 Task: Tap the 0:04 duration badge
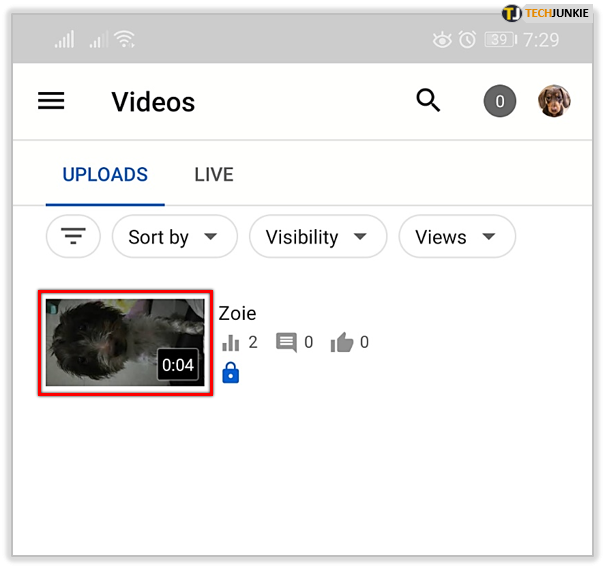178,365
